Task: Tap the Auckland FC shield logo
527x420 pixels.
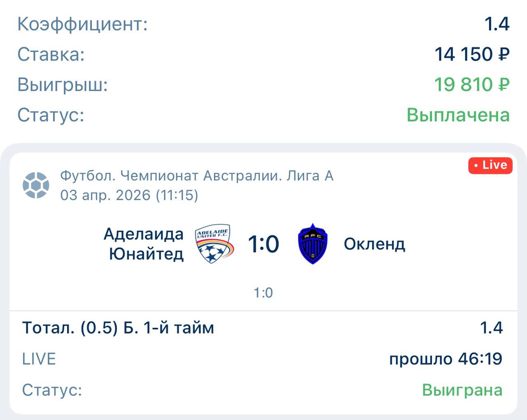Action: pos(312,244)
